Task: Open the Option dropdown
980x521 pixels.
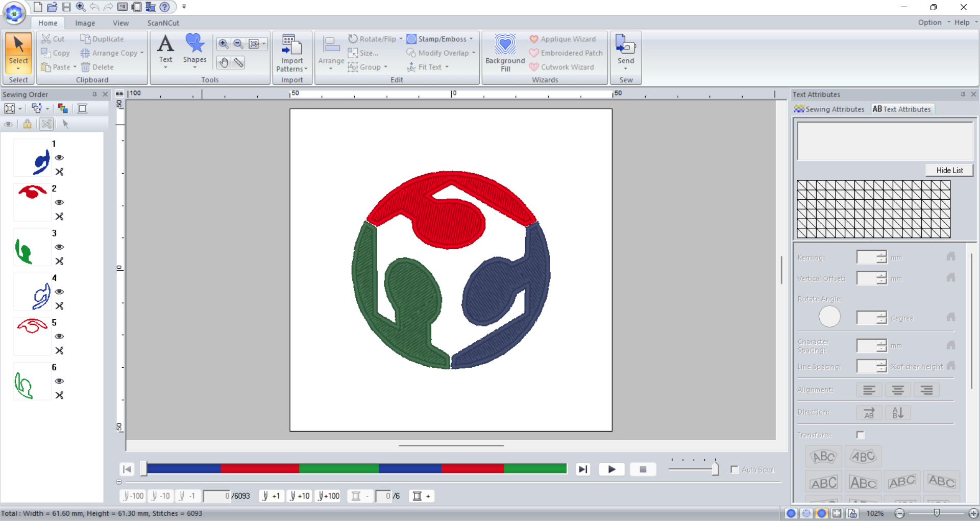Action: (934, 22)
